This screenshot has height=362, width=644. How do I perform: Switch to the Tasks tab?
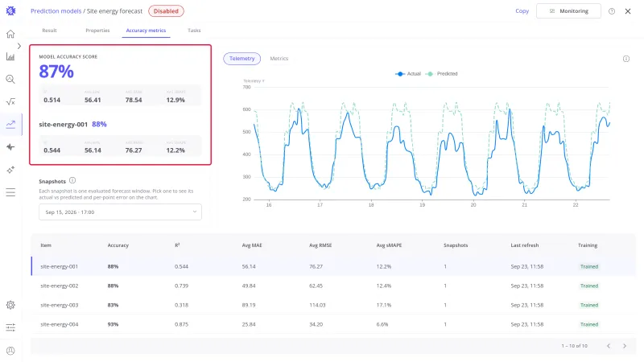coord(194,31)
